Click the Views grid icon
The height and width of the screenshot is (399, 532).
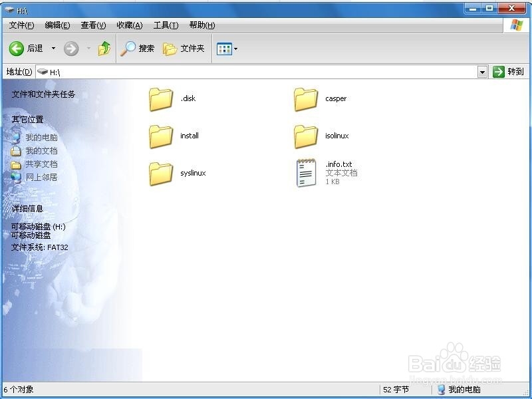pyautogui.click(x=224, y=49)
